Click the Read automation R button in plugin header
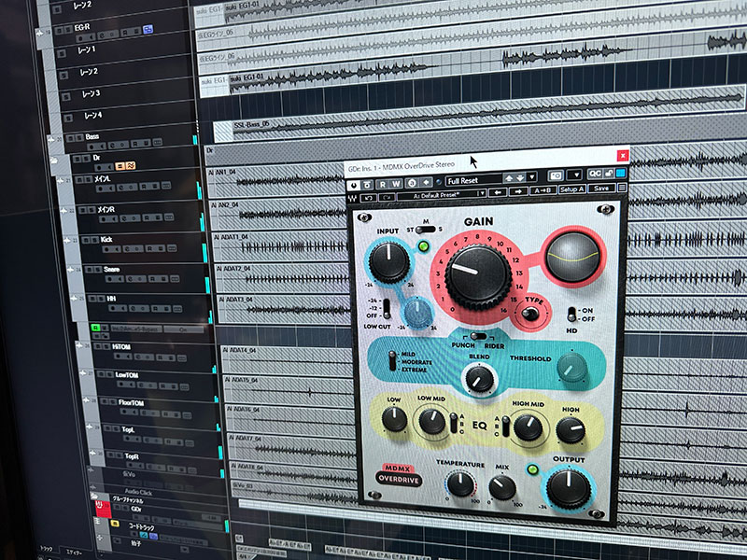 coord(383,184)
